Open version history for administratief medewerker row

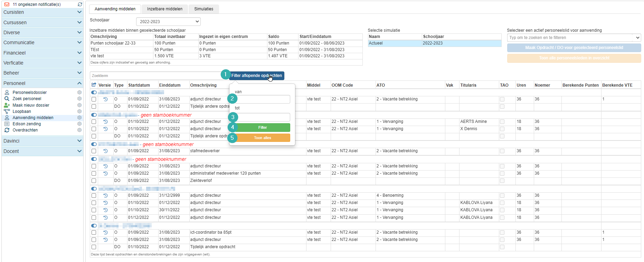105,173
